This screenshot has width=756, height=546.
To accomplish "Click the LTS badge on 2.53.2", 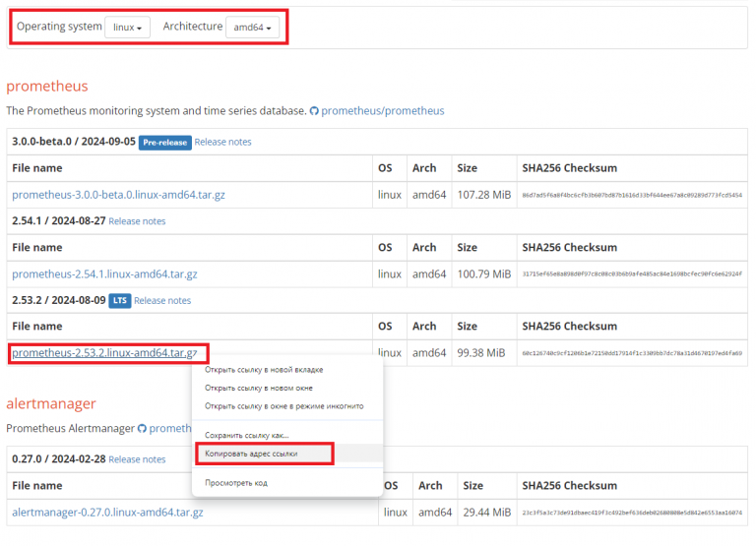I will (120, 301).
